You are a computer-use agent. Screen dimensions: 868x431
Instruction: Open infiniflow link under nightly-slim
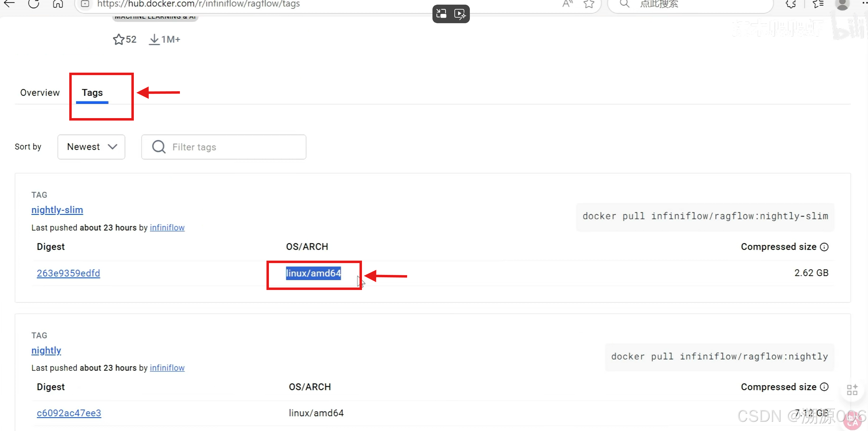167,228
